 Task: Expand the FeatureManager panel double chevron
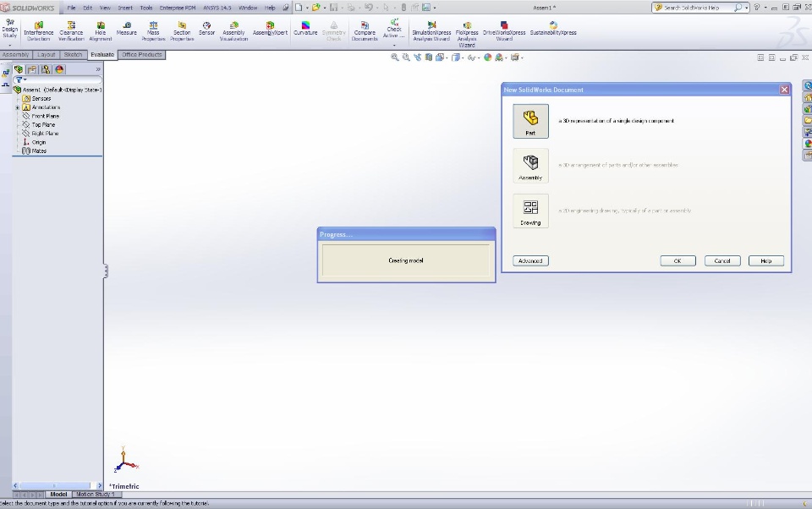click(98, 69)
